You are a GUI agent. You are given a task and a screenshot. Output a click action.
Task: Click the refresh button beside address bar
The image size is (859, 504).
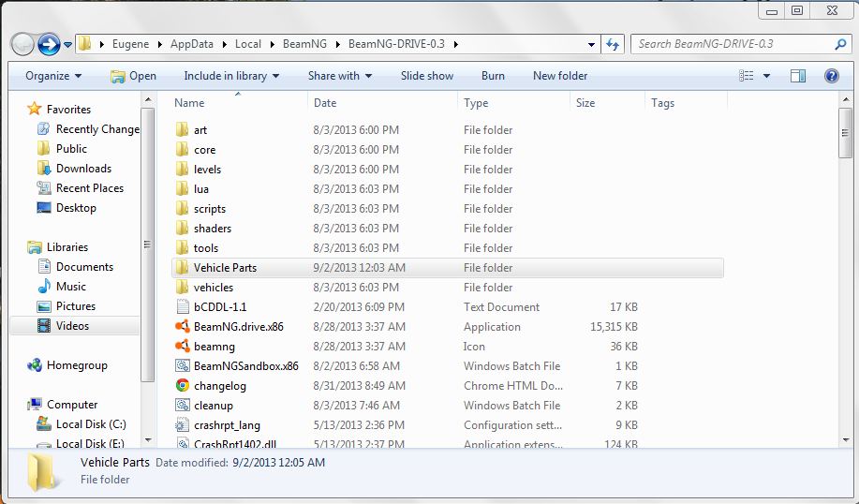tap(613, 44)
